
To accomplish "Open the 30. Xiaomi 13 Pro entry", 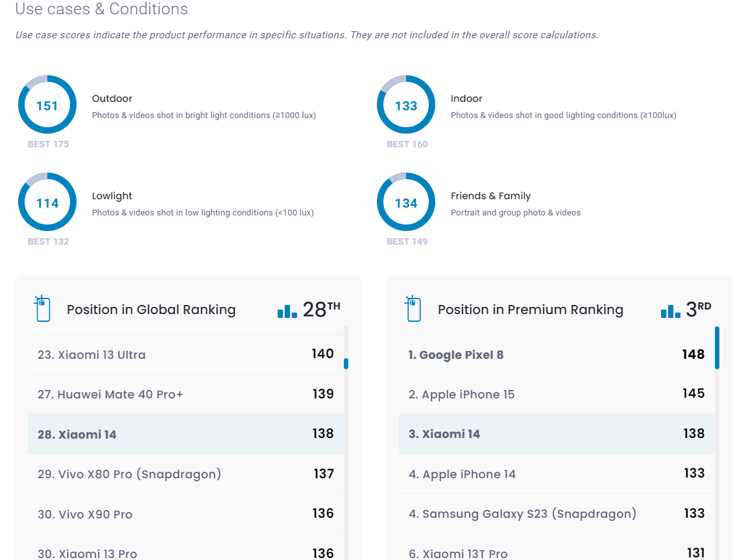I will [186, 548].
